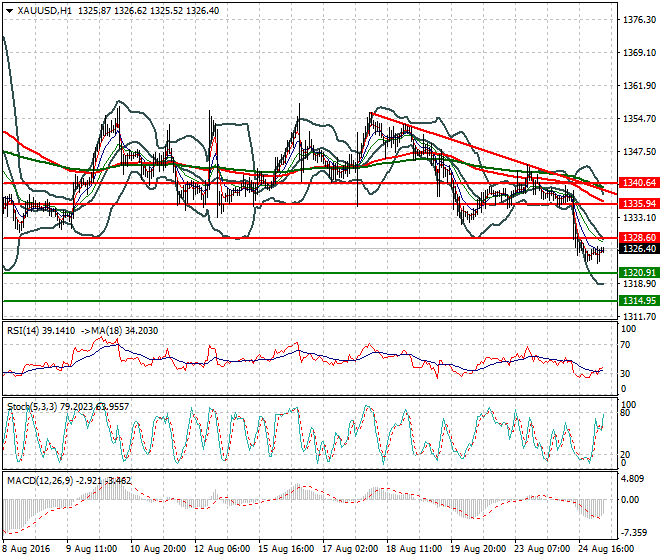Image resolution: width=660 pixels, height=560 pixels.
Task: Click the triangle arrow before XAUUSD,H1 title
Action: (8, 10)
